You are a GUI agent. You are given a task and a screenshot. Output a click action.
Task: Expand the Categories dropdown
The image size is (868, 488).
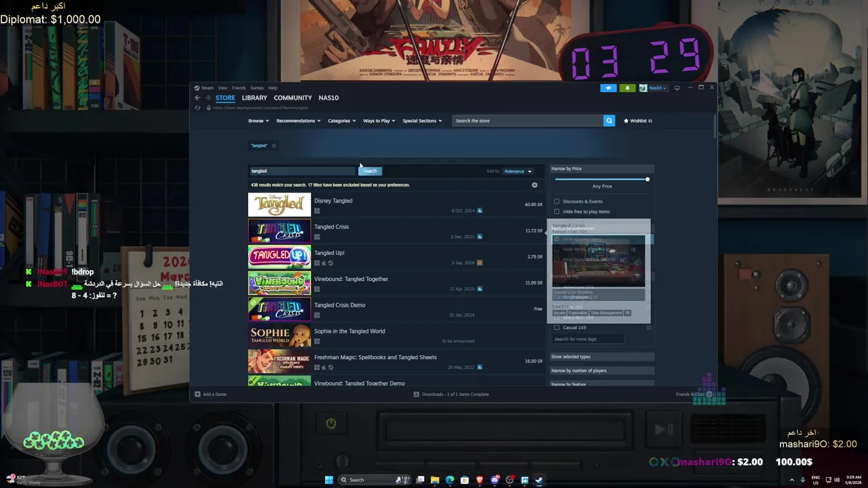pos(342,121)
